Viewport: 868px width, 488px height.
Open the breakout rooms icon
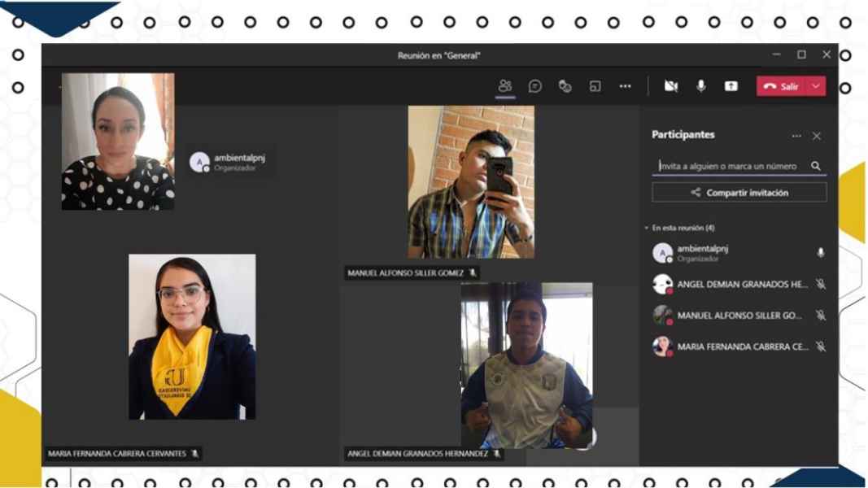coord(595,86)
